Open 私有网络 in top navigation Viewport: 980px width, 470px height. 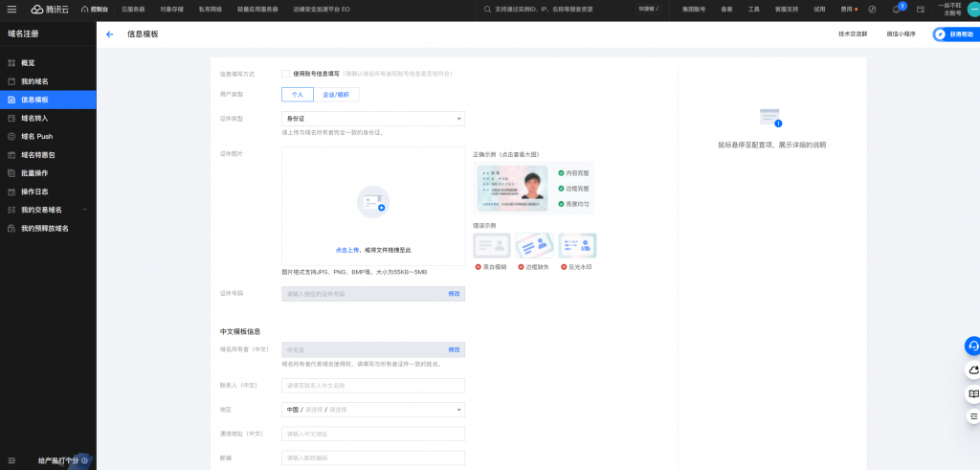coord(210,10)
